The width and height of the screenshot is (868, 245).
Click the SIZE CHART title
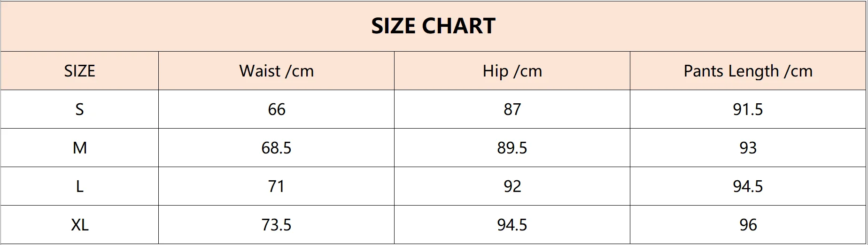pos(433,26)
